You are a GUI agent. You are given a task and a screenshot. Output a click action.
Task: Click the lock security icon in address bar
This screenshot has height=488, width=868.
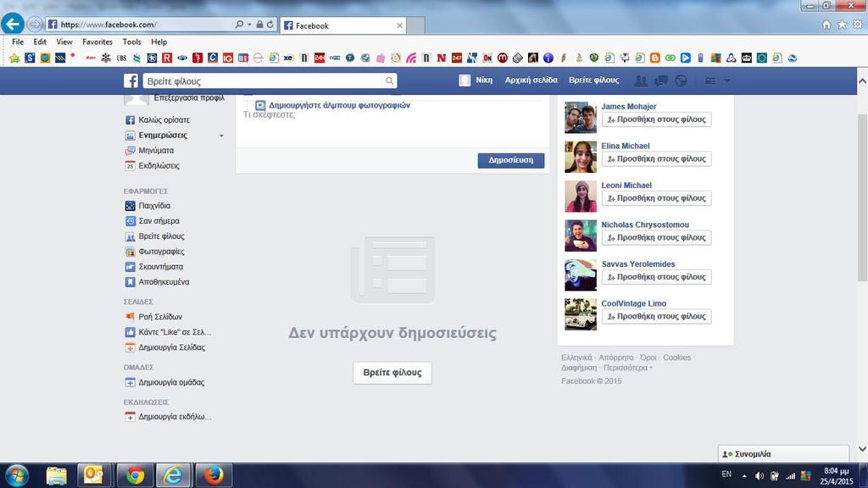click(x=259, y=25)
